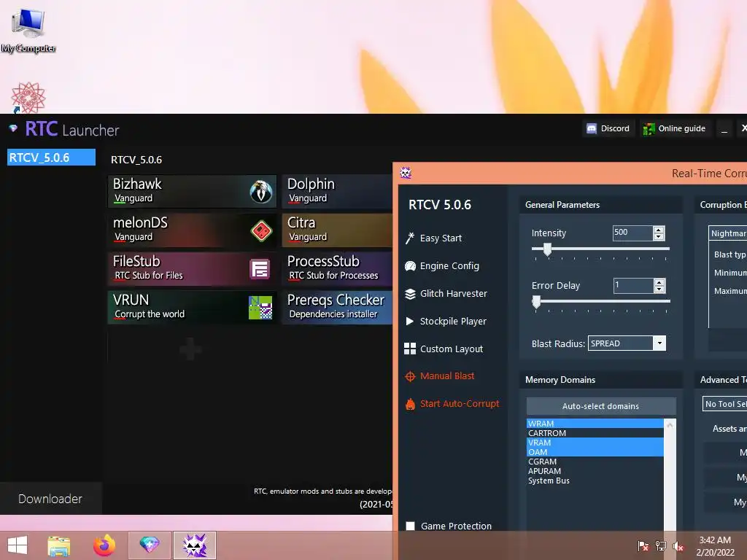Open the Downloader panel

pyautogui.click(x=50, y=499)
